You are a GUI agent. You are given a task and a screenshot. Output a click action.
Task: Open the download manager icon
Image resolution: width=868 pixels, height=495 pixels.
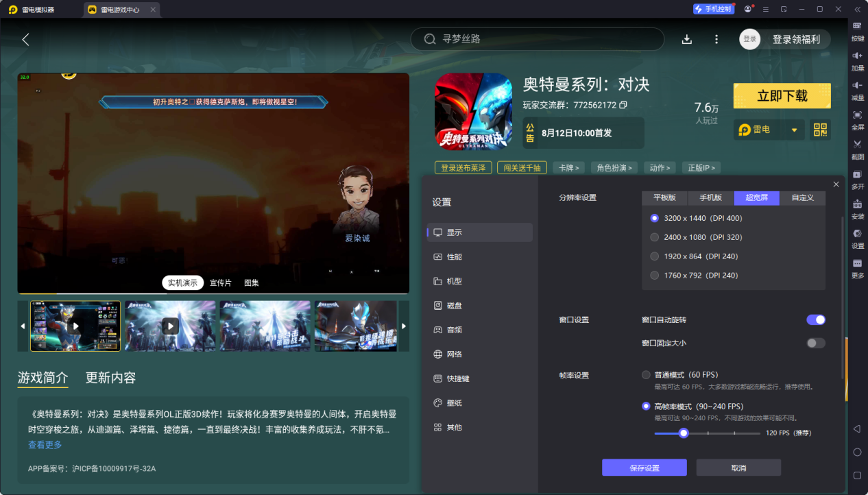687,39
